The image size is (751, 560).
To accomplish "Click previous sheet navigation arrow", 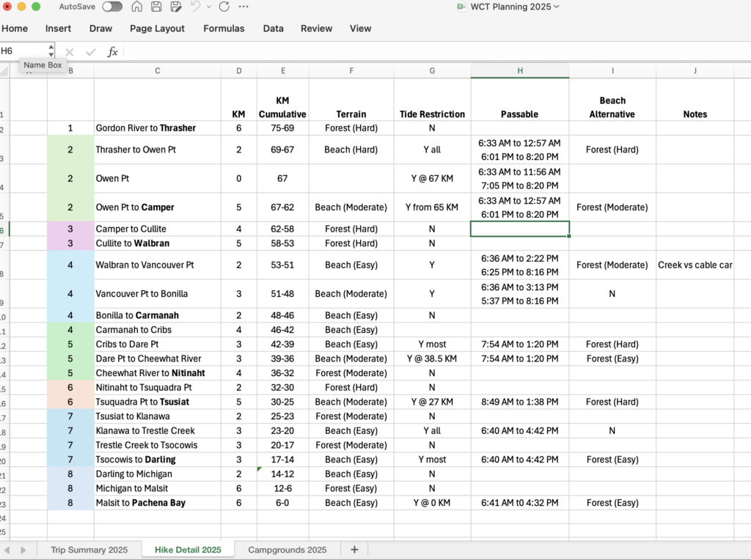I will (7, 550).
